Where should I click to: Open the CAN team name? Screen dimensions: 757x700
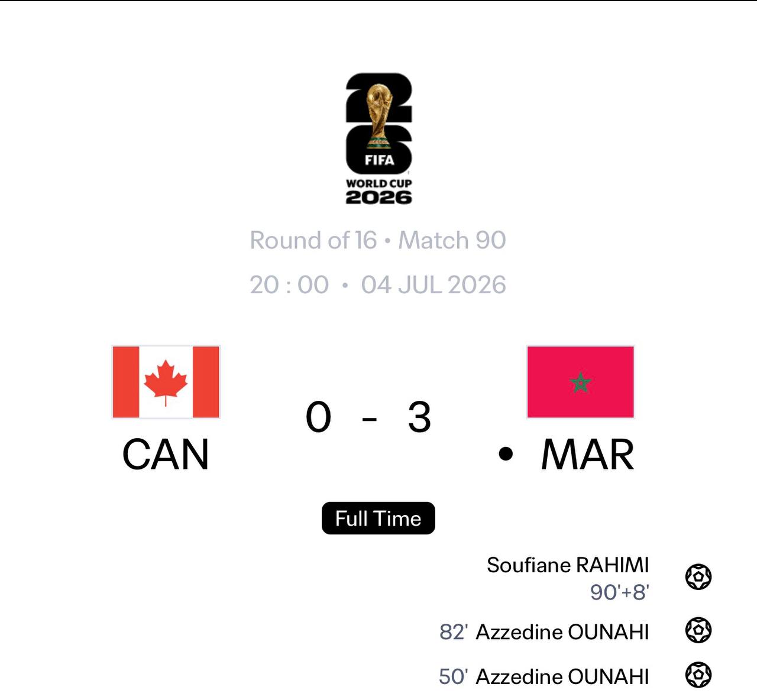click(x=166, y=454)
